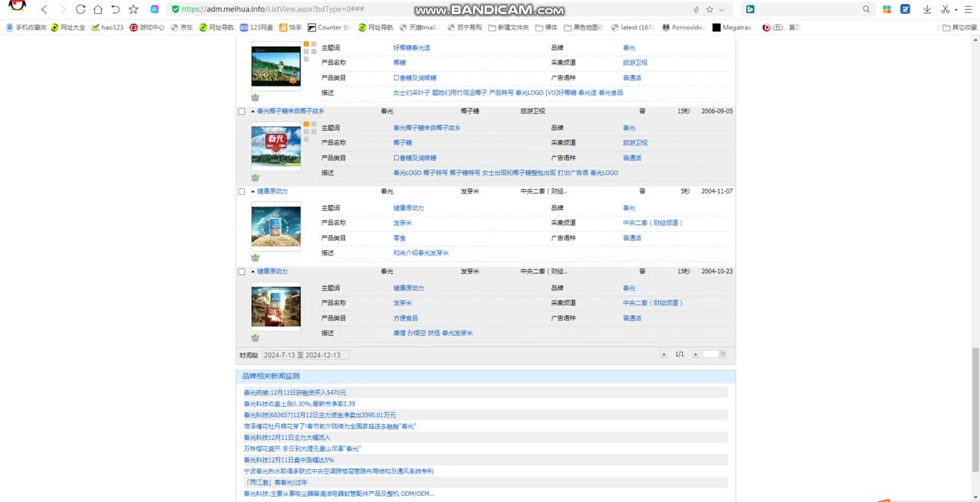The height and width of the screenshot is (502, 980).
Task: Open 京东 bookmark
Action: coord(182,28)
